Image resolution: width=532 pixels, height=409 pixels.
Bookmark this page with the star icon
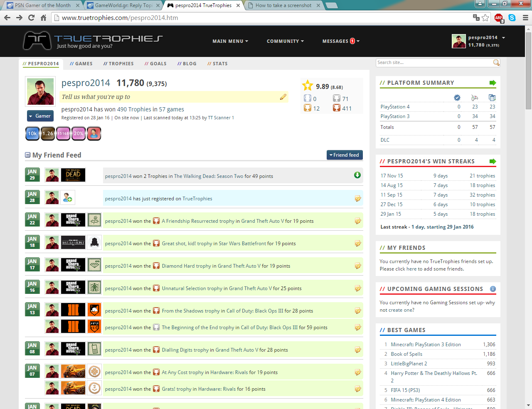point(485,17)
